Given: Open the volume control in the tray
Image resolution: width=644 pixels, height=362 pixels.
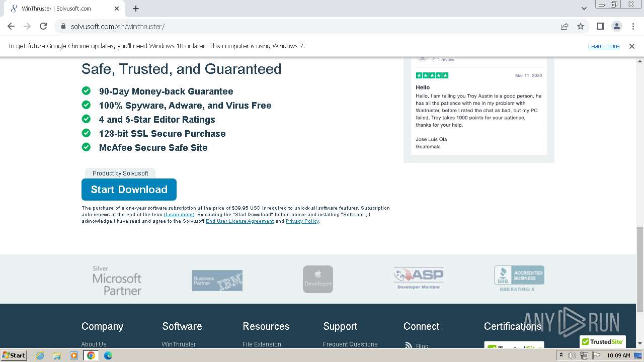Looking at the screenshot, I should click(572, 355).
